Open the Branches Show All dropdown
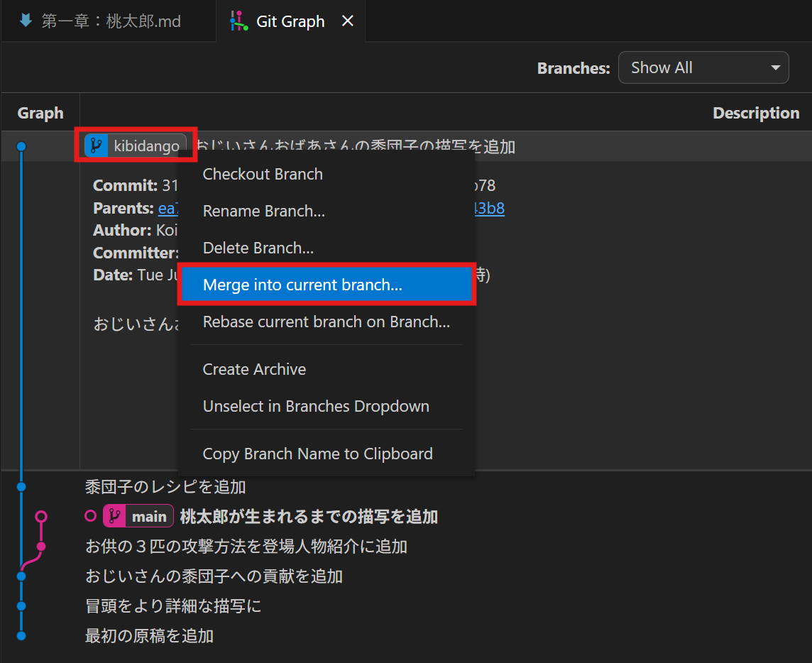812x663 pixels. tap(703, 67)
